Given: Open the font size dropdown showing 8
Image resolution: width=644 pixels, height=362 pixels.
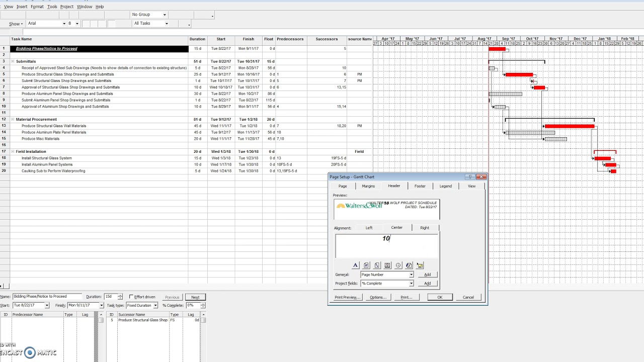Looking at the screenshot, I should coord(77,24).
